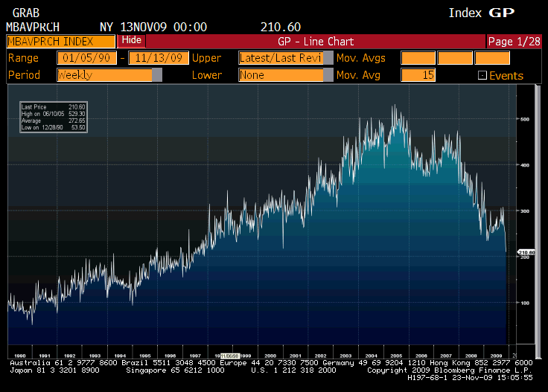Click the Page 1/28 indicator
Image resolution: width=548 pixels, height=392 pixels.
point(515,42)
